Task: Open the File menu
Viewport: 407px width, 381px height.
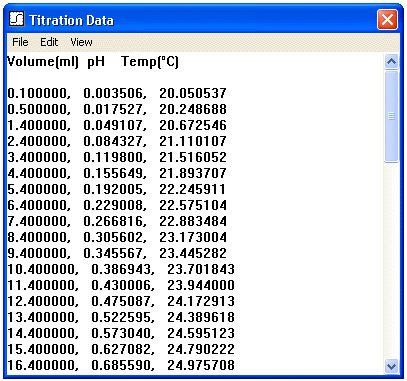Action: 20,42
